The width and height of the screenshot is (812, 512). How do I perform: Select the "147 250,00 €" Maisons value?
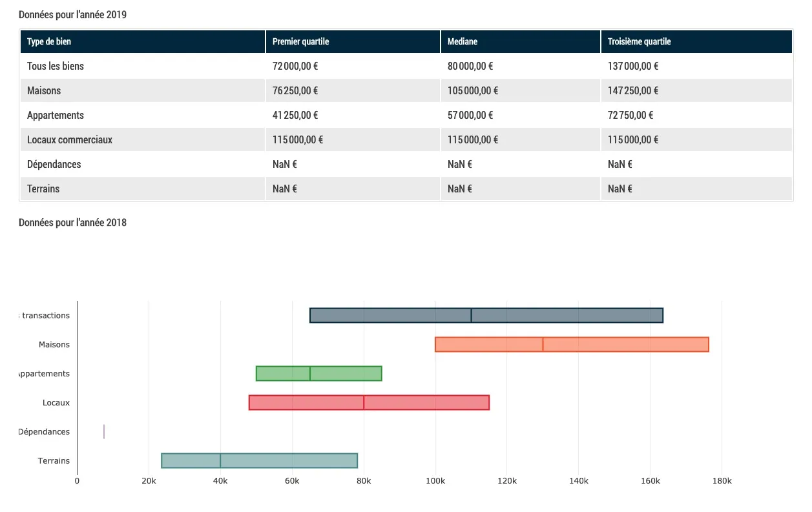pos(633,90)
